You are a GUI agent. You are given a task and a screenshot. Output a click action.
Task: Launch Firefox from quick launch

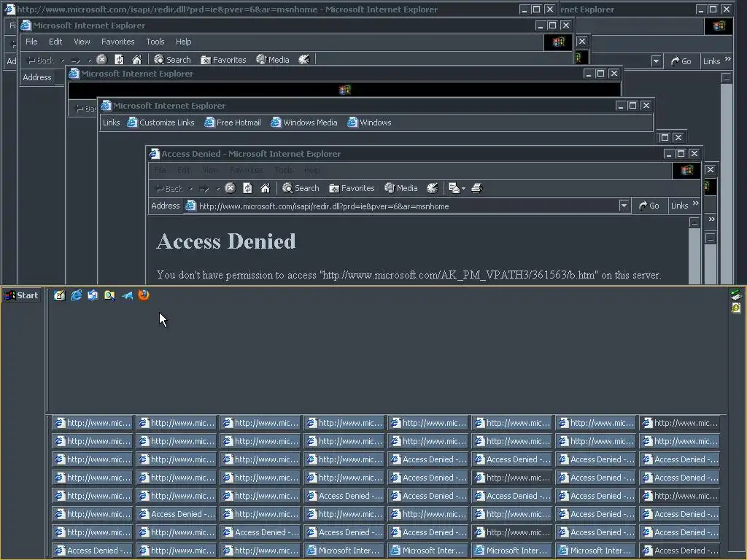click(144, 295)
